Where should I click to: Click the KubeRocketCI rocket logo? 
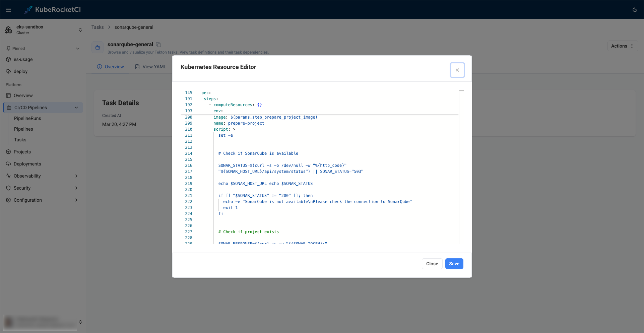(x=28, y=10)
